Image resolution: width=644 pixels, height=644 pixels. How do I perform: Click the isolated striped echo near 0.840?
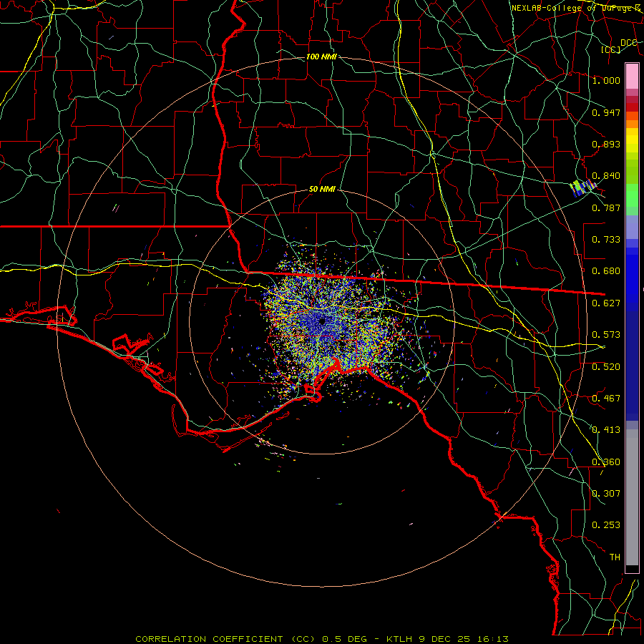click(x=583, y=187)
